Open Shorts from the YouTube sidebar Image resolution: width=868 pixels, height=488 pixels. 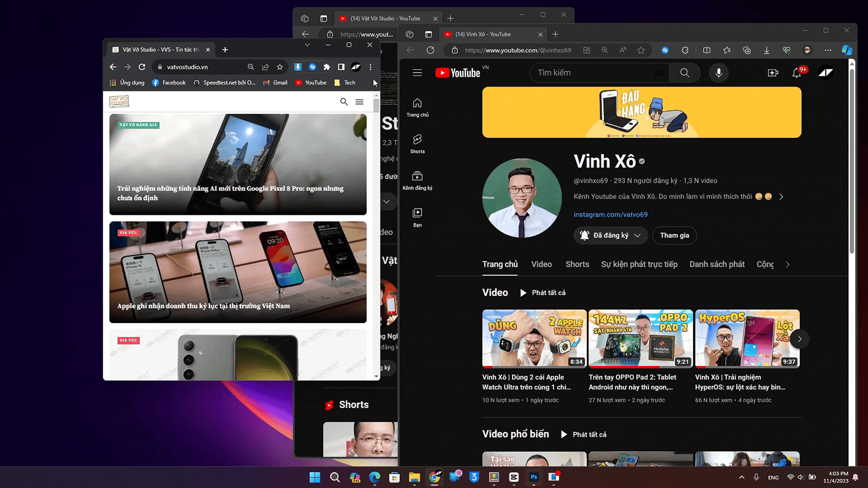coord(417,144)
